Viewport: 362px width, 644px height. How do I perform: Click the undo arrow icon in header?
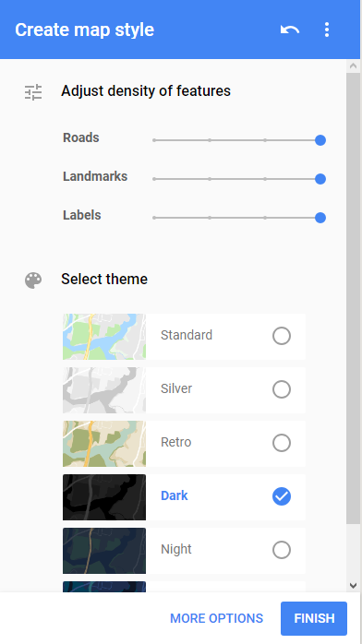click(290, 30)
